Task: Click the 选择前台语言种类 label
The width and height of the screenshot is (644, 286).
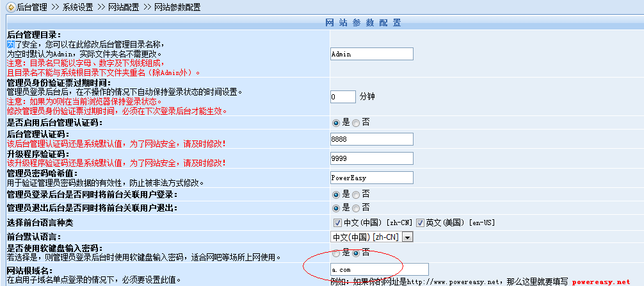Action: (40, 223)
